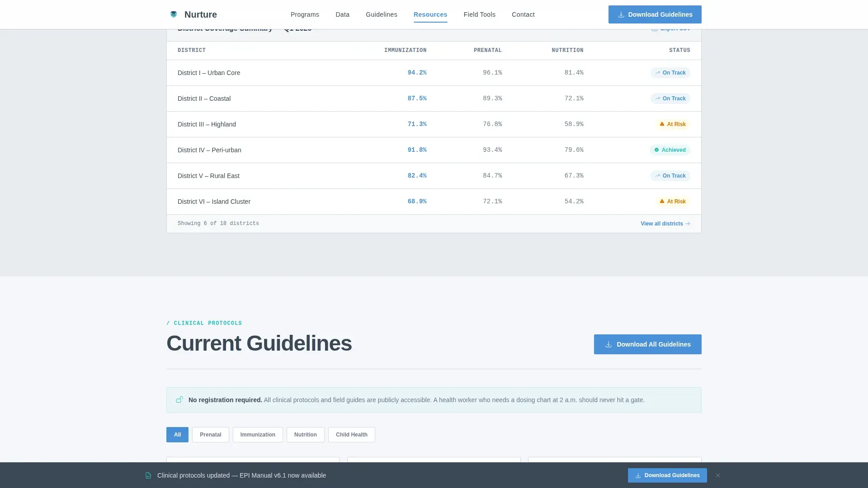Click warning icon for District III Highland
Image resolution: width=868 pixels, height=488 pixels.
point(662,124)
